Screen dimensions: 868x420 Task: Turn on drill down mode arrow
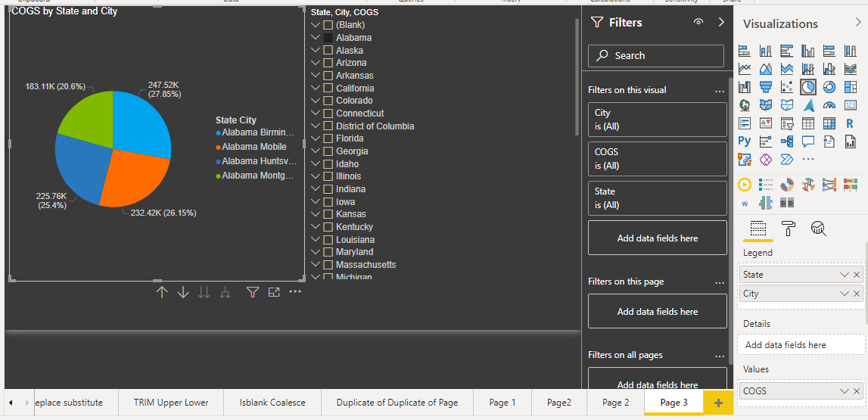183,292
